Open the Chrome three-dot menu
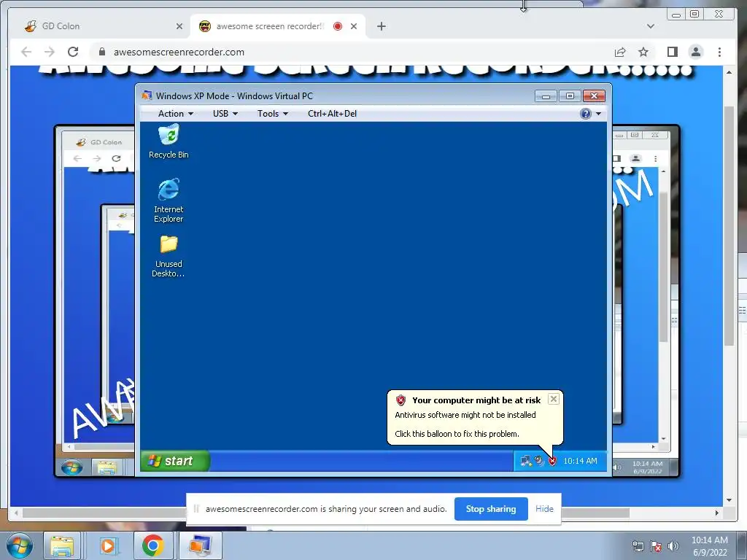The width and height of the screenshot is (747, 560). tap(719, 52)
